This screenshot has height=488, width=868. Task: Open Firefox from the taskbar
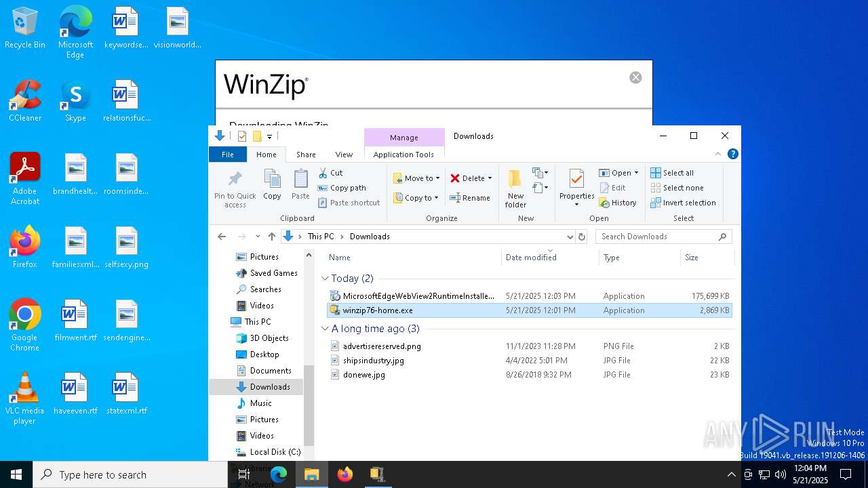pyautogui.click(x=345, y=474)
